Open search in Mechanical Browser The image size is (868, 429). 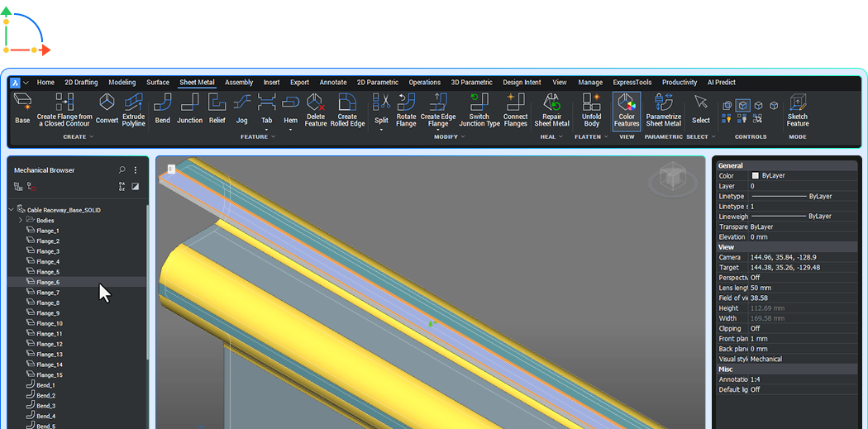coord(122,170)
